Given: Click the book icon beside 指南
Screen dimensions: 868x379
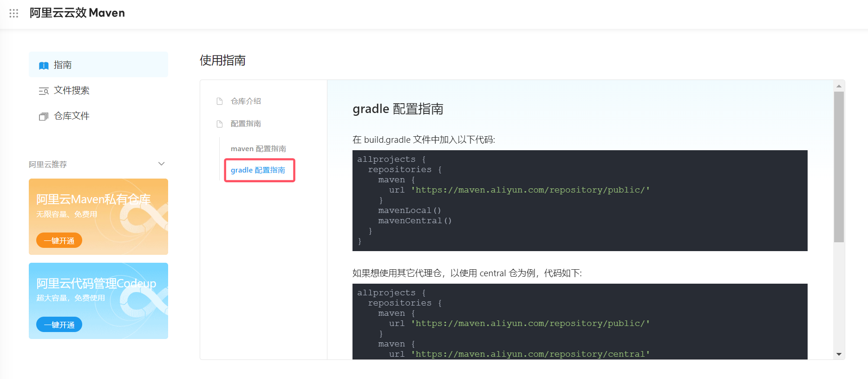Looking at the screenshot, I should coord(44,66).
